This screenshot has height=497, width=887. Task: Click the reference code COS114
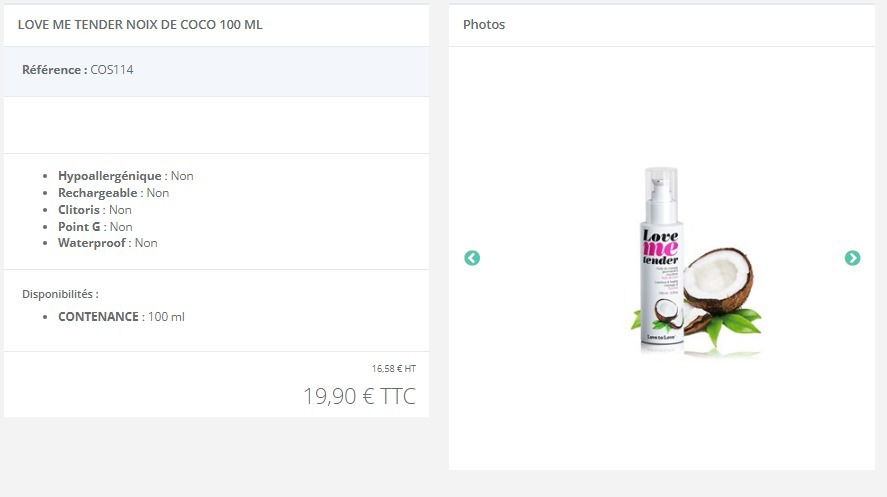pos(112,70)
